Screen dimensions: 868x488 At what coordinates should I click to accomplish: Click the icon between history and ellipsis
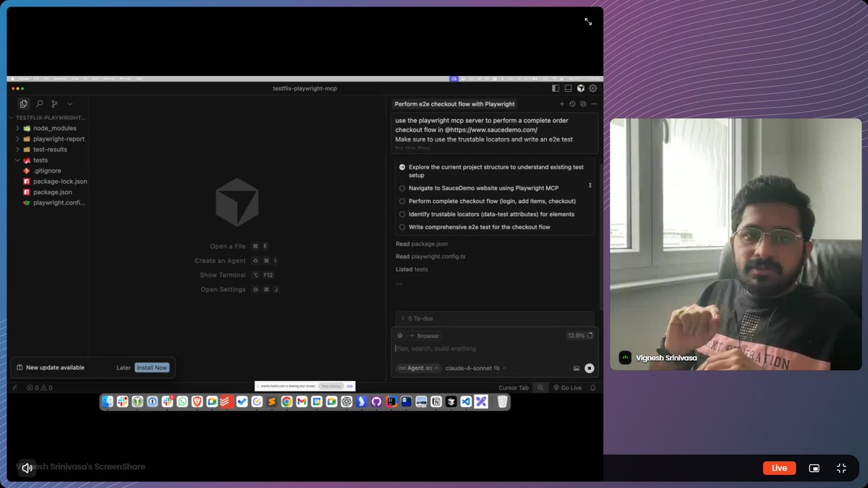point(583,104)
